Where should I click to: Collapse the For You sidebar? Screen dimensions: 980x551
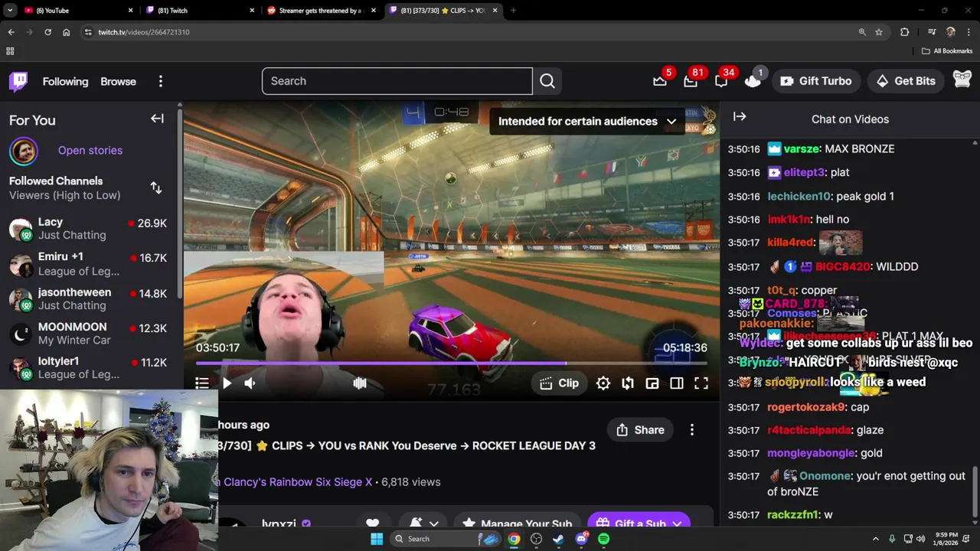click(157, 119)
